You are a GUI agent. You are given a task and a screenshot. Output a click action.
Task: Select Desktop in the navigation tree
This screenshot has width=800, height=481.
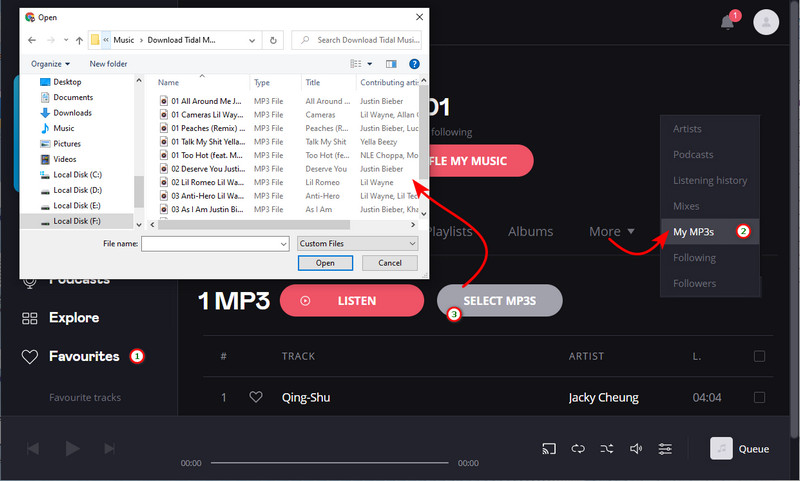(67, 82)
